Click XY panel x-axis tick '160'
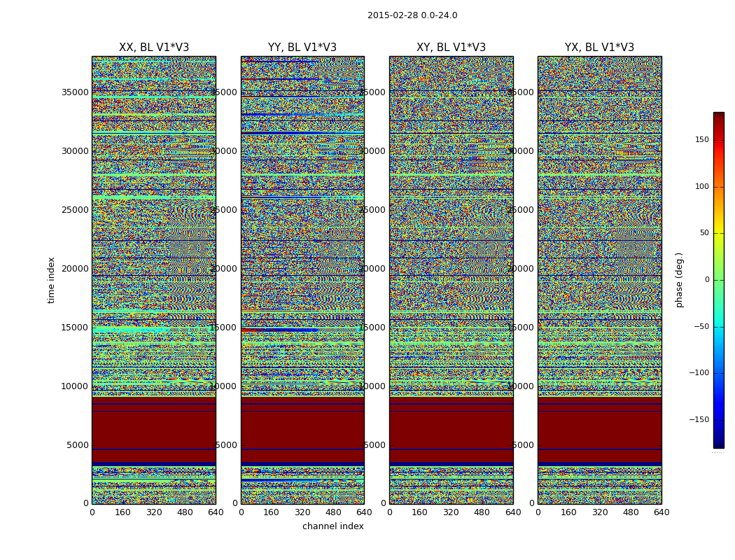The image size is (735, 560). pos(420,512)
